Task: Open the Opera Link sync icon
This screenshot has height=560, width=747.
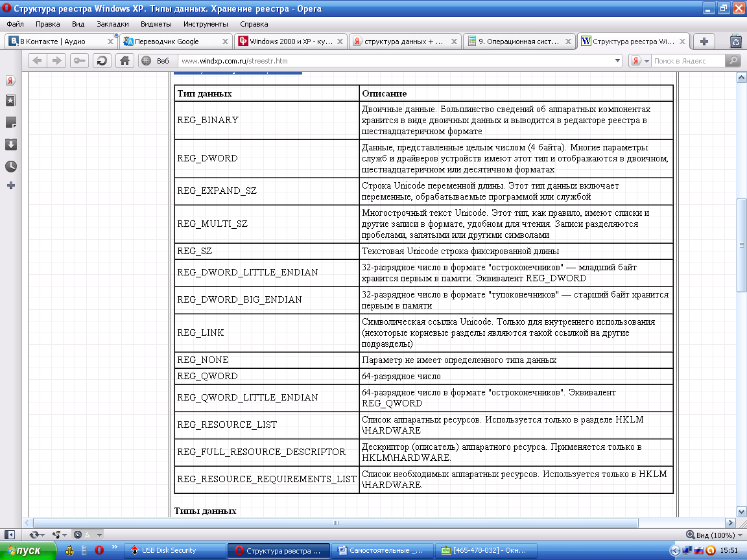Action: coord(33,535)
